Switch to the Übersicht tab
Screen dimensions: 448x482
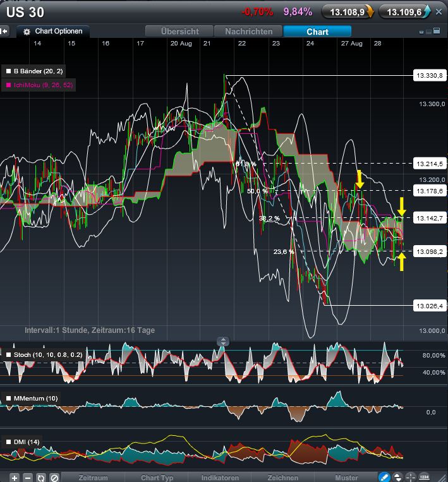pyautogui.click(x=179, y=32)
